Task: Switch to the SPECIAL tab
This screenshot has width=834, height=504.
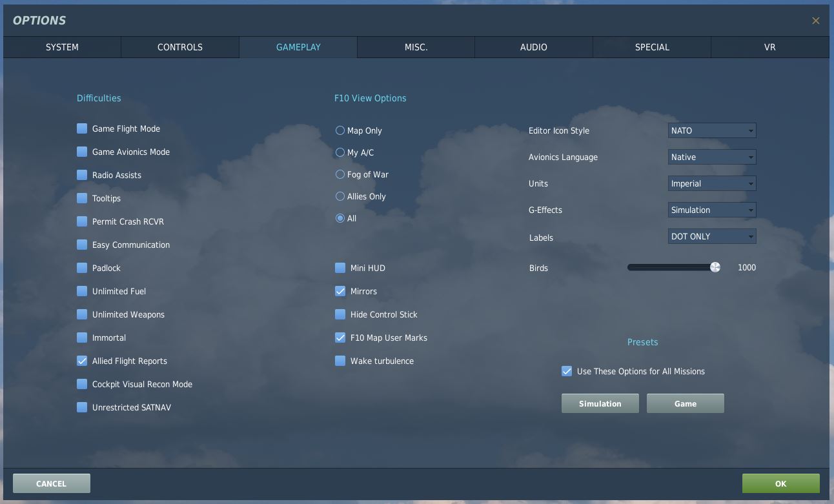Action: tap(652, 47)
